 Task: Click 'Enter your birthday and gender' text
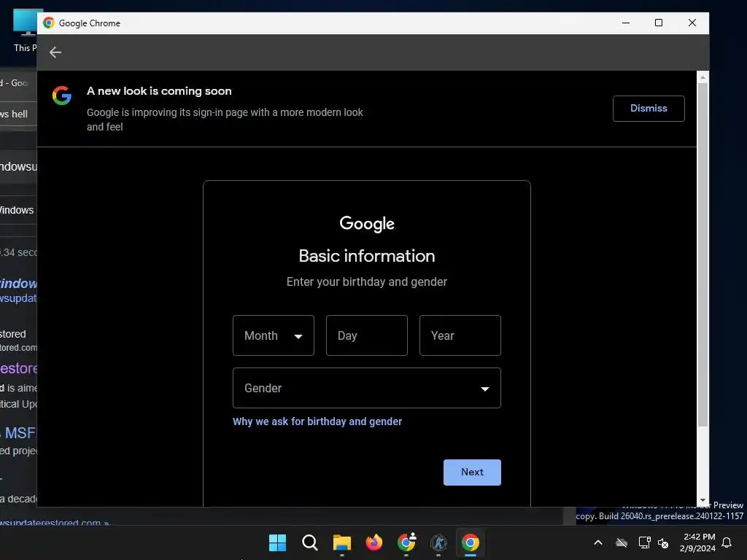coord(366,282)
